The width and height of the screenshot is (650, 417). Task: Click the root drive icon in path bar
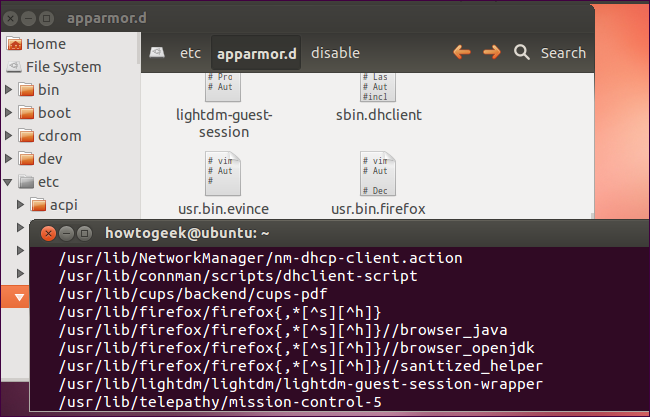(x=157, y=53)
